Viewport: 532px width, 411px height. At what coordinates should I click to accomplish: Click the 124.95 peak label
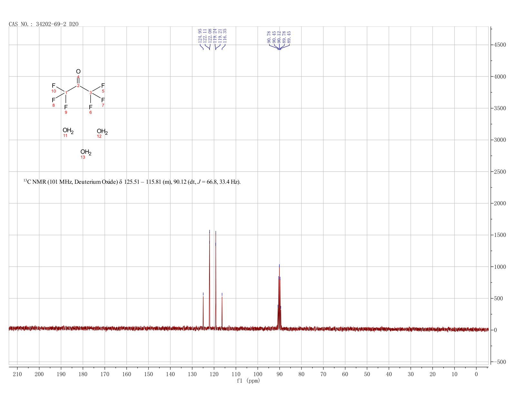coord(200,36)
